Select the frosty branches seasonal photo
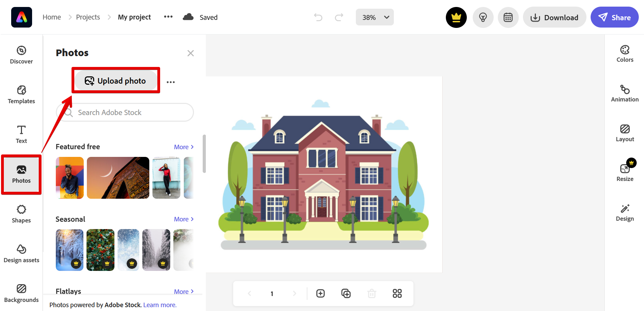 pyautogui.click(x=70, y=250)
